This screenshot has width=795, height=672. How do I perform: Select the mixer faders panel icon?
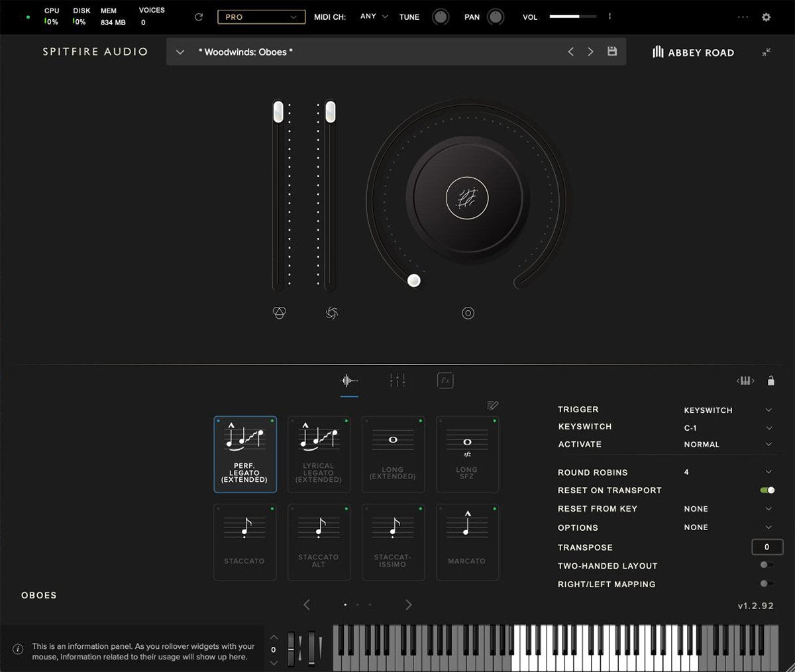(x=397, y=380)
